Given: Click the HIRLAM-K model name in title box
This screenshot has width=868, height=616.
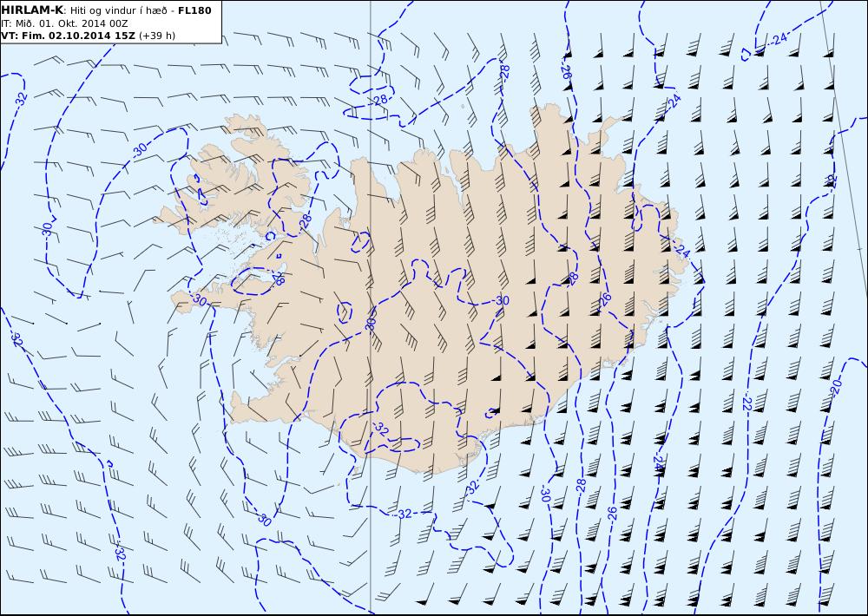Looking at the screenshot, I should (33, 10).
